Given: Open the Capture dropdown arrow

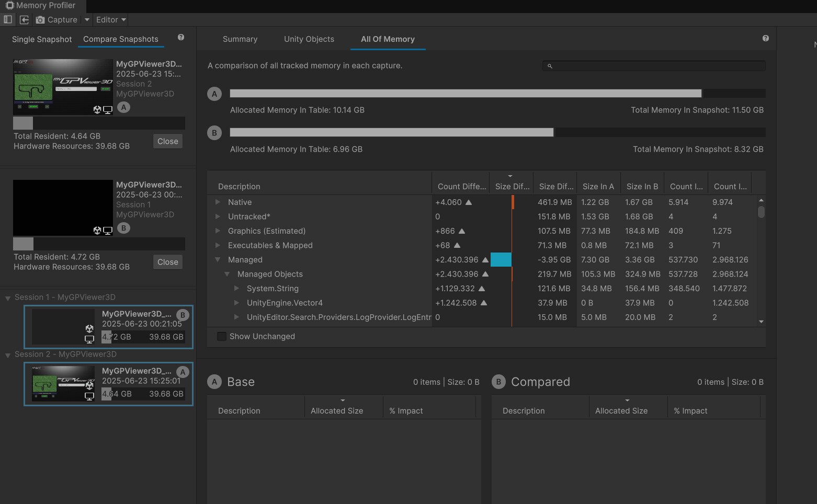Looking at the screenshot, I should tap(86, 19).
